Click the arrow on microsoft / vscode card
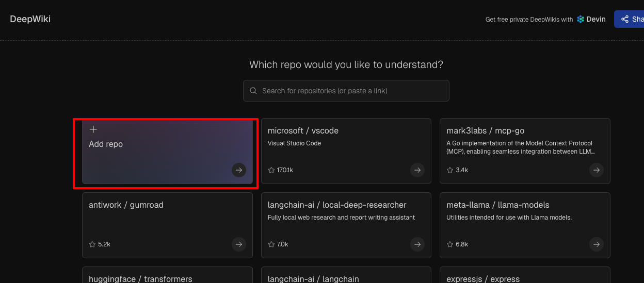644x283 pixels. click(x=417, y=170)
